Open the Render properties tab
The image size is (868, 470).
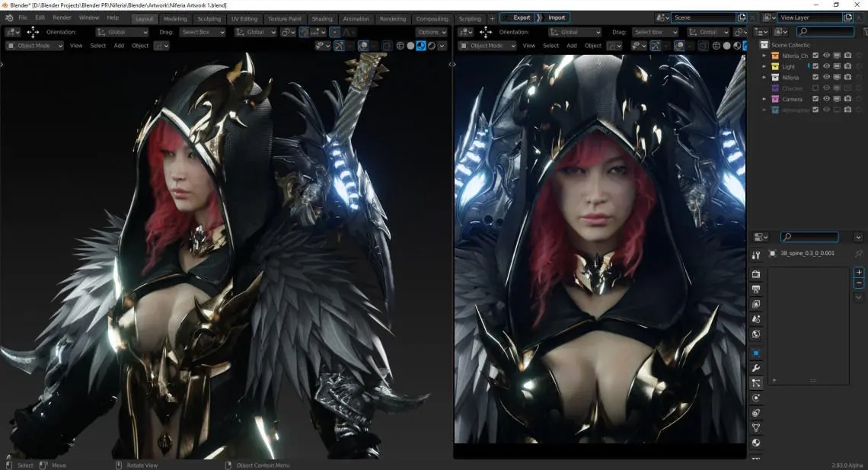coord(755,274)
